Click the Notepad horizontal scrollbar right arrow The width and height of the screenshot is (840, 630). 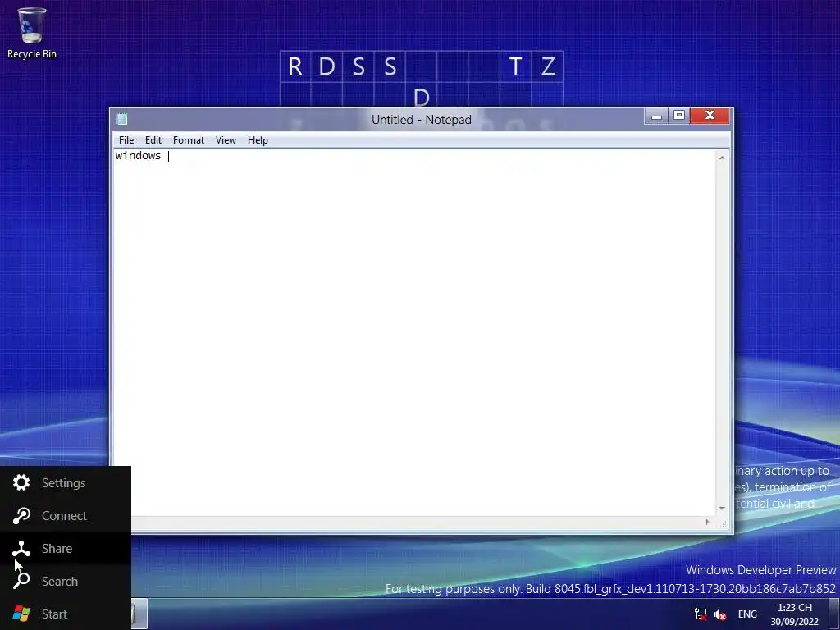[x=708, y=522]
